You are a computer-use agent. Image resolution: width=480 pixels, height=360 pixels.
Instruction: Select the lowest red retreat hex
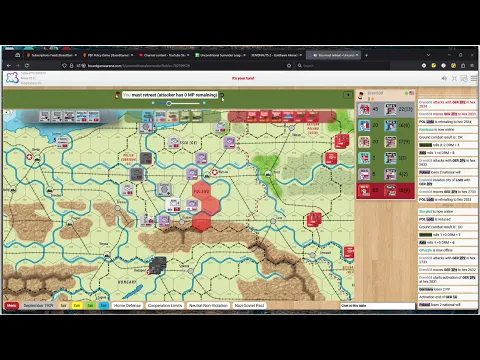[202, 222]
